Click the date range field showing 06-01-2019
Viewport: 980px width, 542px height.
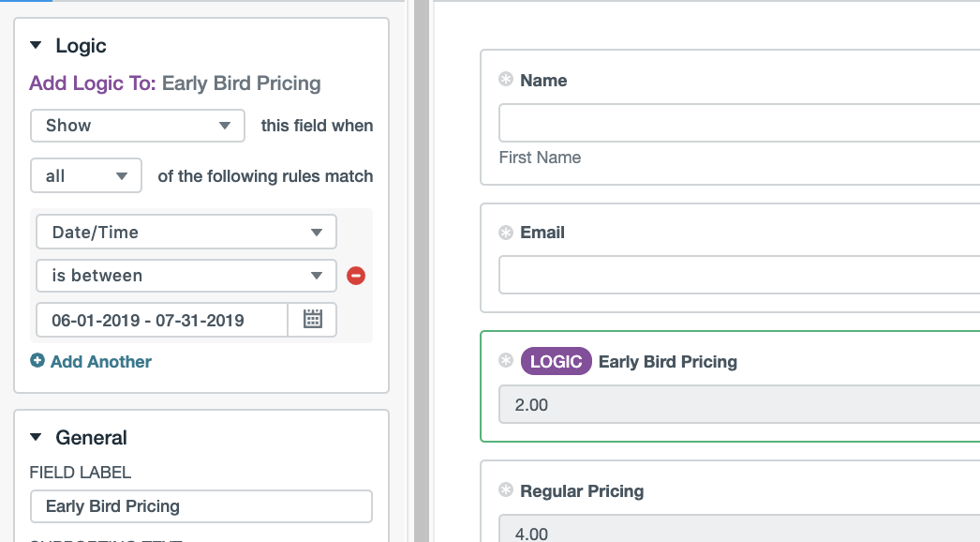[159, 320]
